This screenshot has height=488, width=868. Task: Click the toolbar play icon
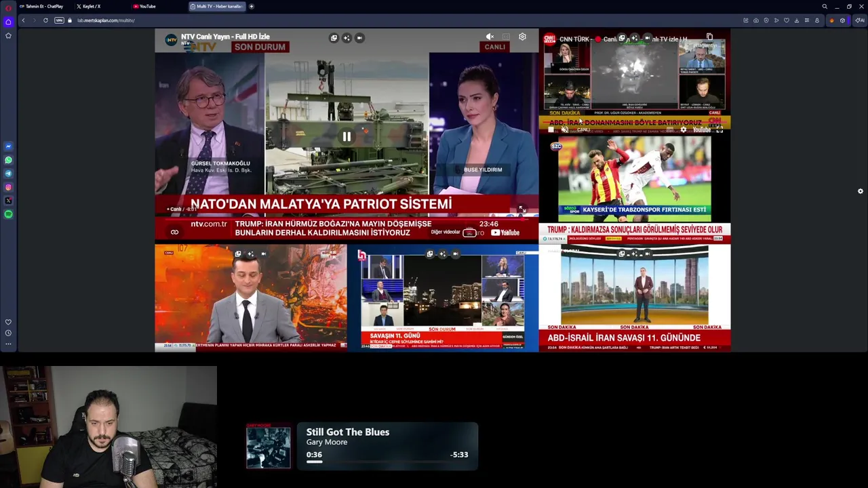point(776,20)
